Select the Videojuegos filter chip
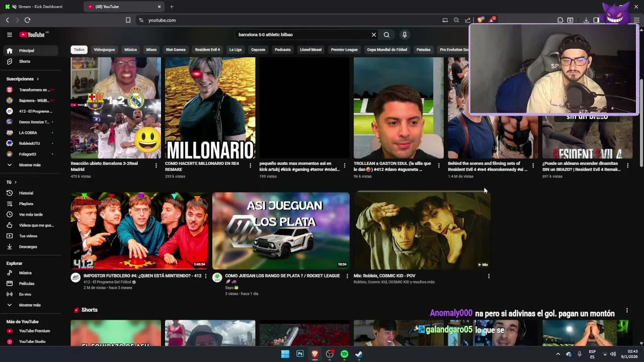This screenshot has height=362, width=644. coord(104,50)
